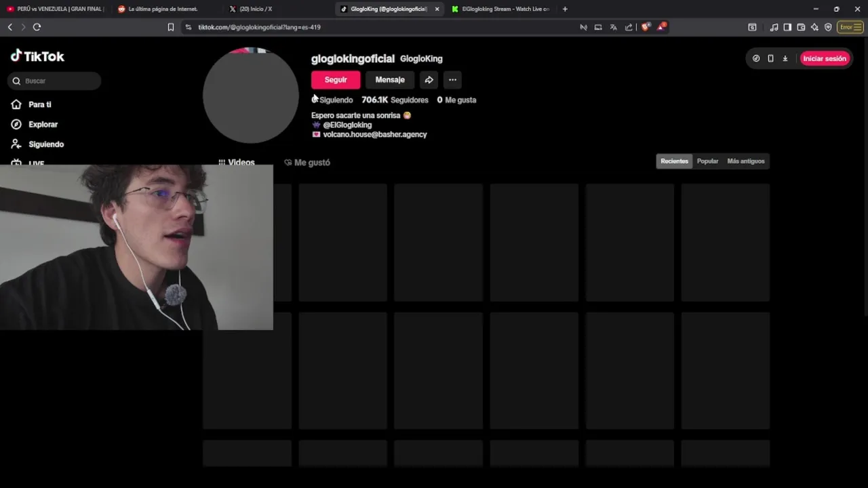Switch to the (20) Inicio / X tab
The image size is (868, 488).
(x=256, y=9)
